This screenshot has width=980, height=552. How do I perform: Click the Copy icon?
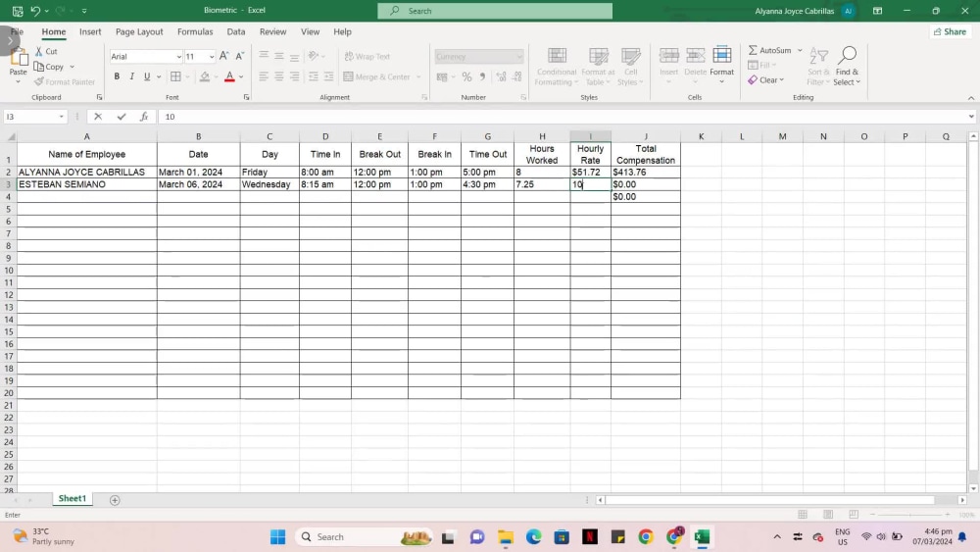[x=39, y=67]
